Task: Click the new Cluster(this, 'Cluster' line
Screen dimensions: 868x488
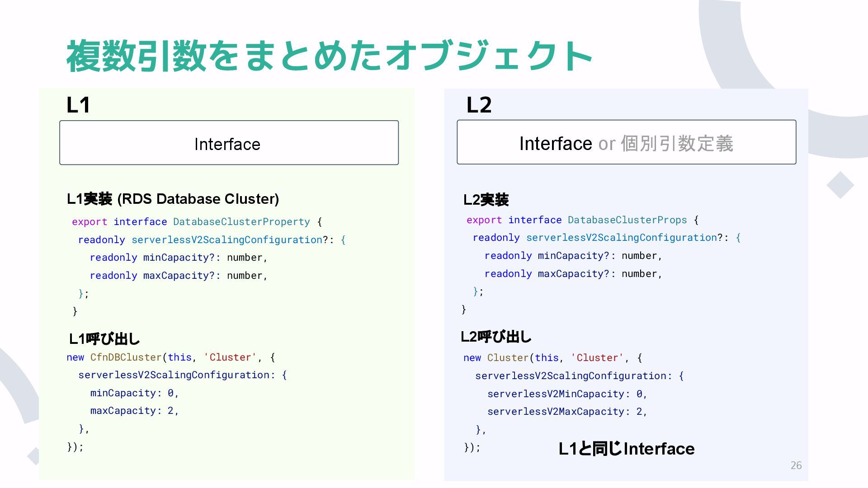Action: (x=553, y=358)
